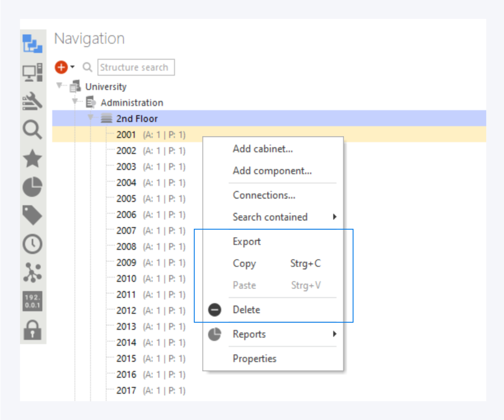Viewport: 504px width, 420px height.
Task: Click the Structure search input field
Action: point(136,67)
